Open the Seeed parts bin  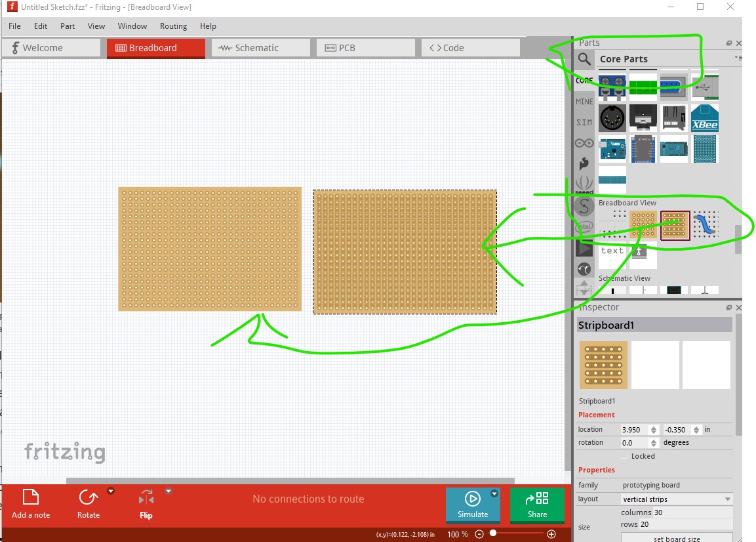pos(584,184)
